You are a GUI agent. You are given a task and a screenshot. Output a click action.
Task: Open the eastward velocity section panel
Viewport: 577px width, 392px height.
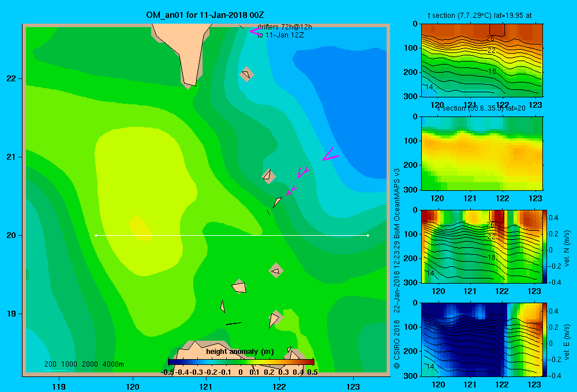click(x=482, y=340)
